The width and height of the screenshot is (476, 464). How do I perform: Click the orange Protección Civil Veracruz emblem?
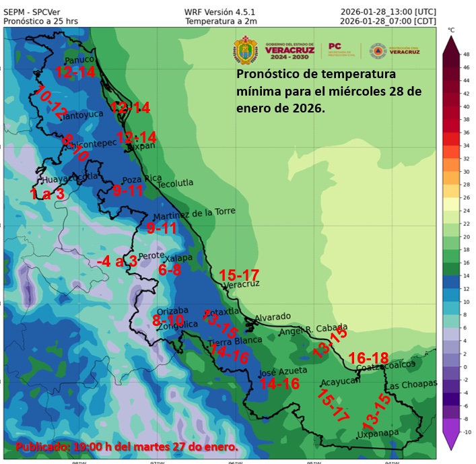click(377, 51)
